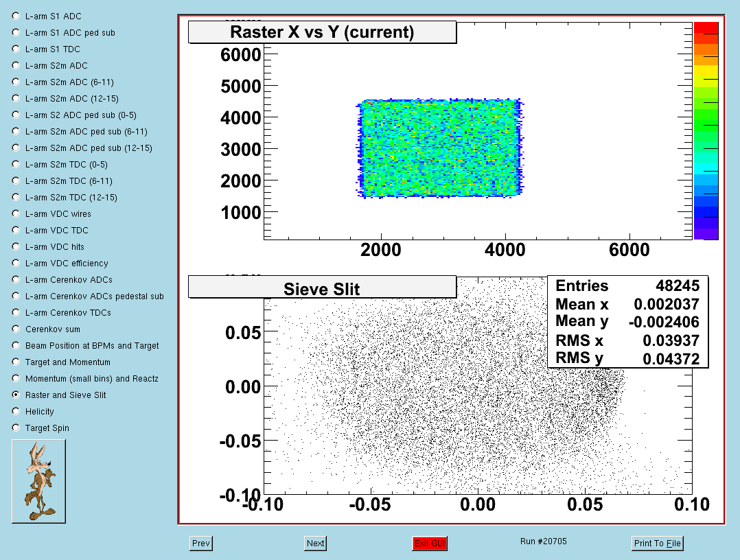The width and height of the screenshot is (740, 560).
Task: Click the RMS x value 0.03937
Action: point(671,340)
